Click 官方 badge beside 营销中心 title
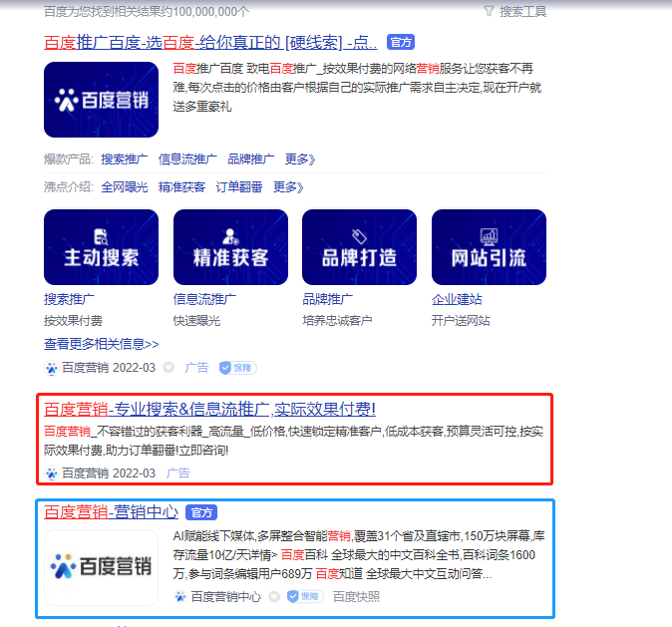The height and width of the screenshot is (627, 672). click(x=201, y=512)
